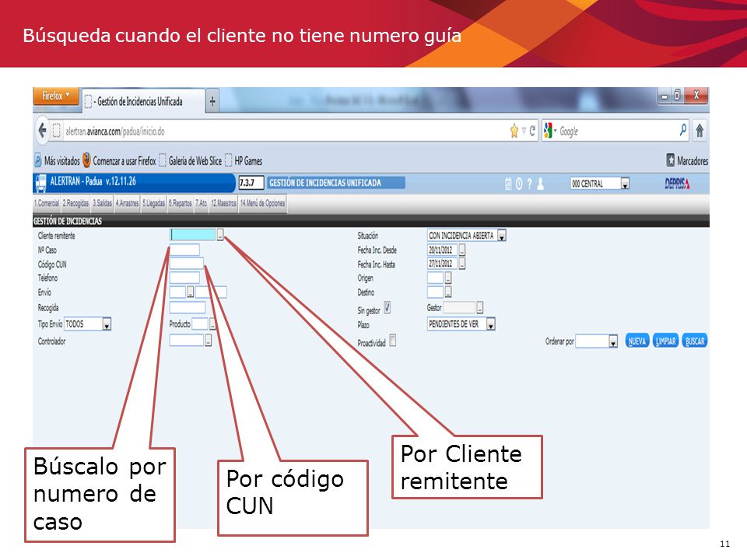This screenshot has height=560, width=747.
Task: Open the Fecha Inc. Hasta calendar picker
Action: coord(461,264)
